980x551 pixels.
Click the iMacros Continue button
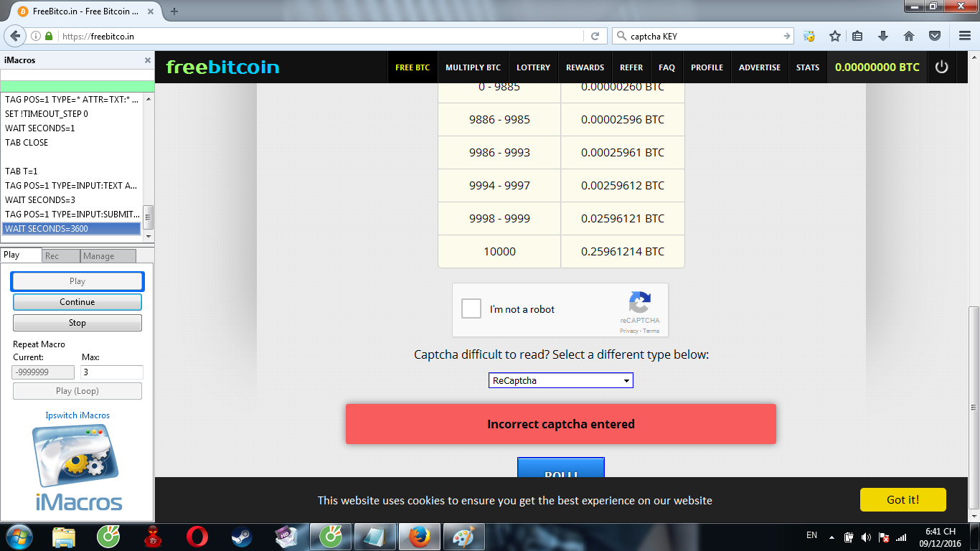click(77, 302)
